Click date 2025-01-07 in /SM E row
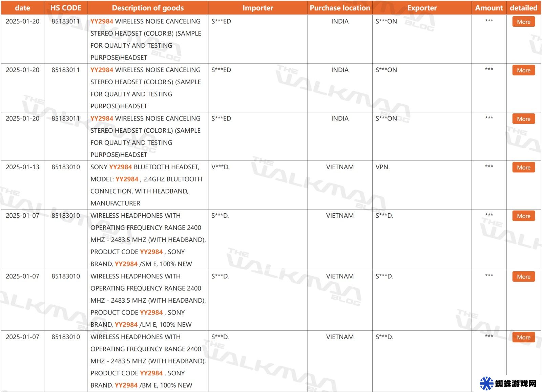 coord(23,216)
